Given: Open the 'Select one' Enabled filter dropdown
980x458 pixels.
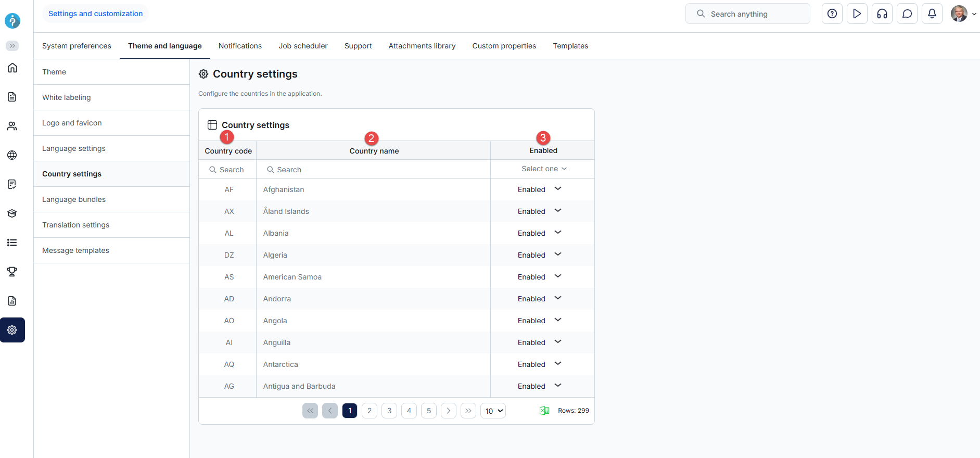Looking at the screenshot, I should pos(544,169).
